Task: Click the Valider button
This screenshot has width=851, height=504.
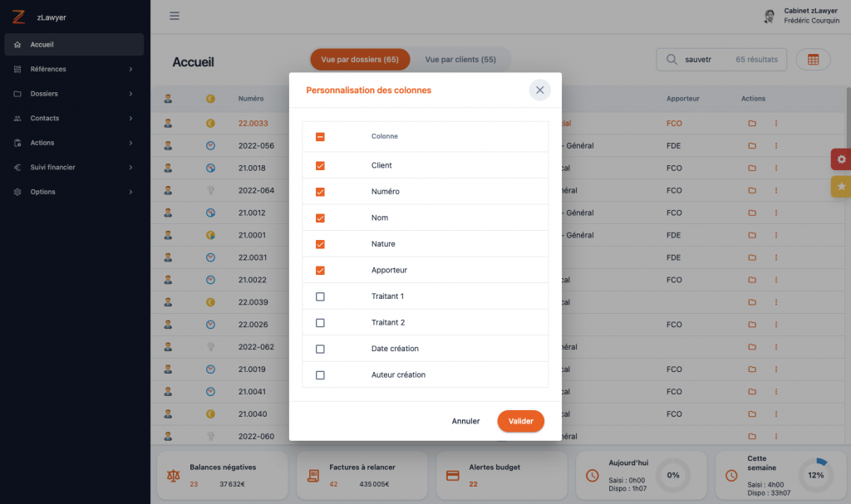Action: click(520, 421)
